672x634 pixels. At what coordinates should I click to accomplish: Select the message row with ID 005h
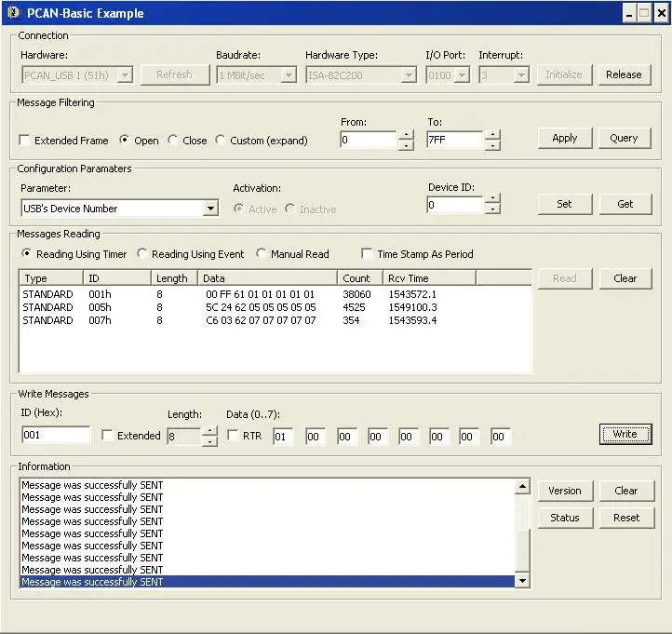(x=276, y=307)
